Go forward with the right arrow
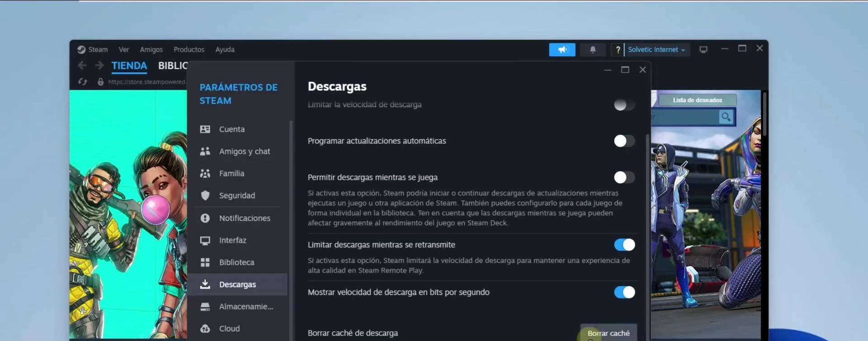Viewport: 868px width, 341px height. coord(99,66)
